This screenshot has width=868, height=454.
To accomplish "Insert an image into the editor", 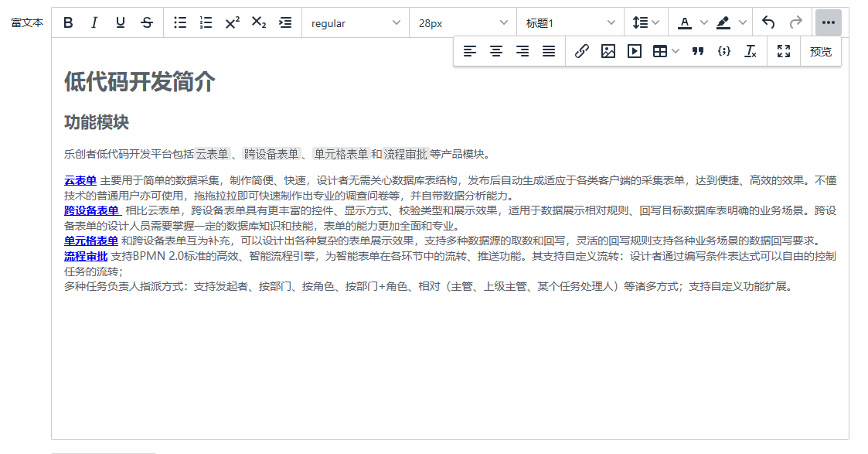I will (x=608, y=52).
